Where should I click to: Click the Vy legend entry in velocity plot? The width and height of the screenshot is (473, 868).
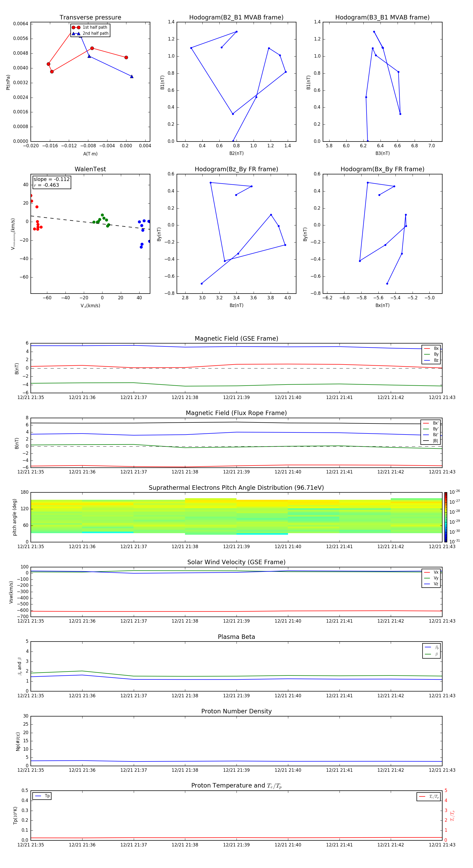coord(431,578)
